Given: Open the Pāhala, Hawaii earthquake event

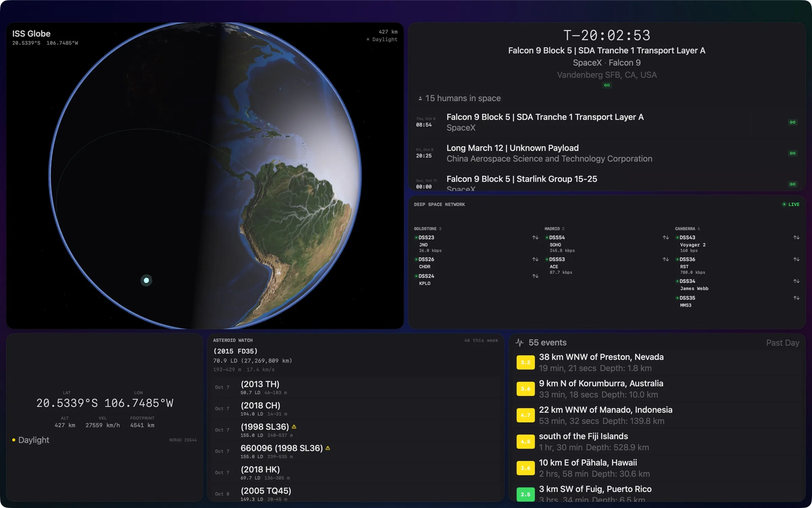Looking at the screenshot, I should 658,468.
